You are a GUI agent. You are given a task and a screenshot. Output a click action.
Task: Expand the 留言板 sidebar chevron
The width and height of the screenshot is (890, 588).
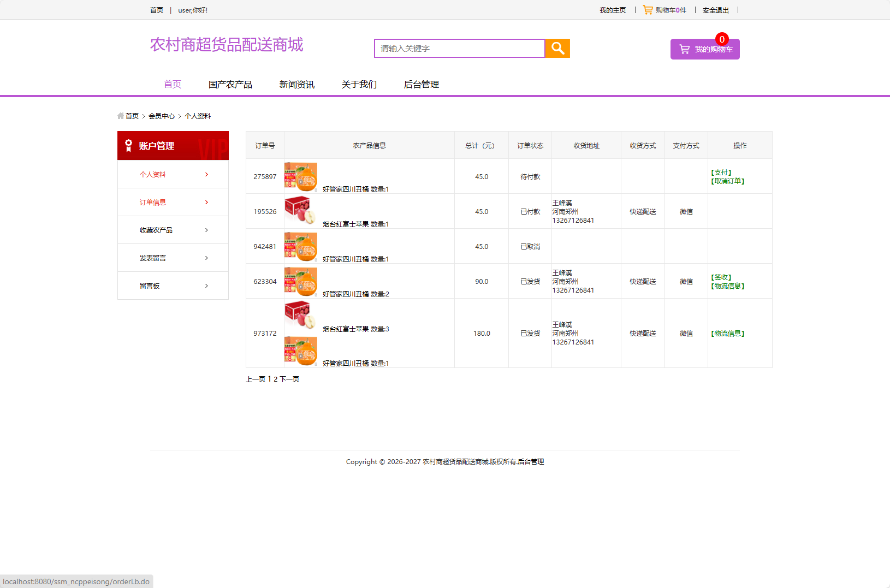(x=206, y=286)
